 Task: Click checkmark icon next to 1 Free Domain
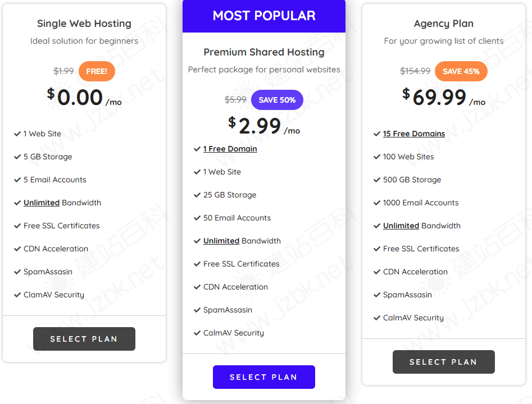point(197,149)
